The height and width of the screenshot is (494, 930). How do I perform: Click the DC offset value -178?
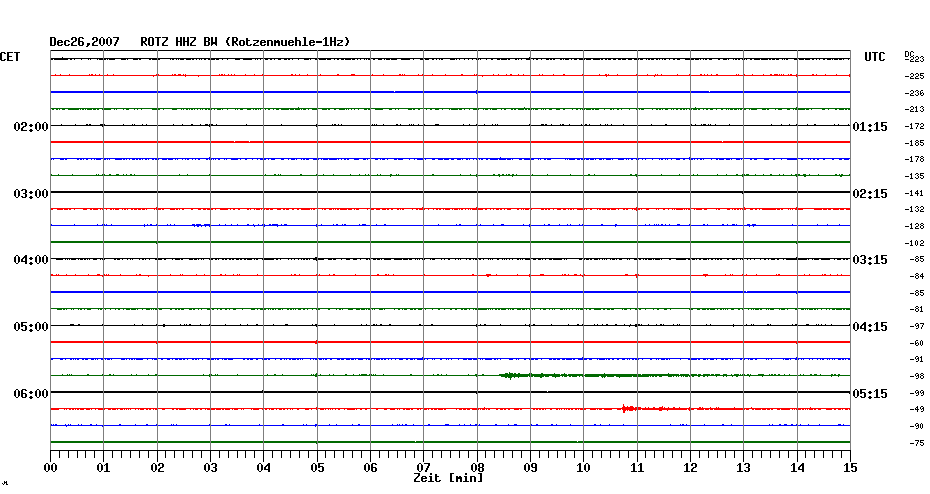coord(914,160)
